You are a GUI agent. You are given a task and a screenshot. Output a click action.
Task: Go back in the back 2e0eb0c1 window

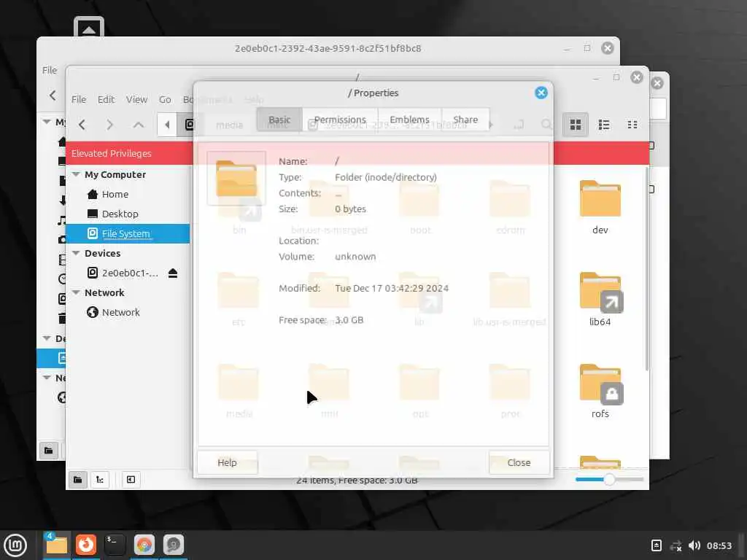53,96
